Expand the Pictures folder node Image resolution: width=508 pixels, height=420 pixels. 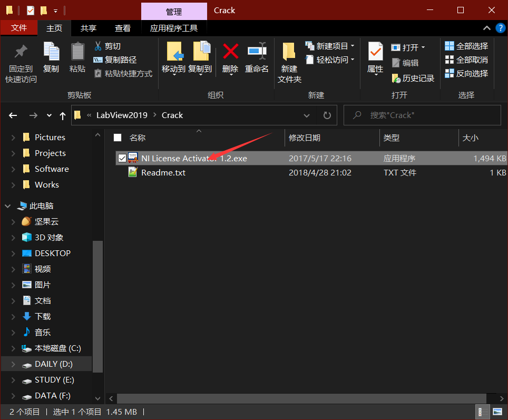pos(13,138)
